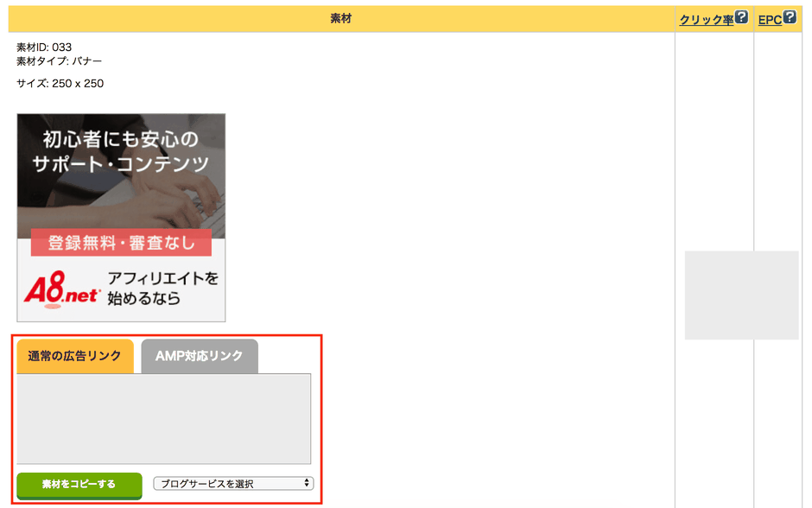This screenshot has height=508, width=812.
Task: Open help icon beside EPC
Action: click(790, 17)
